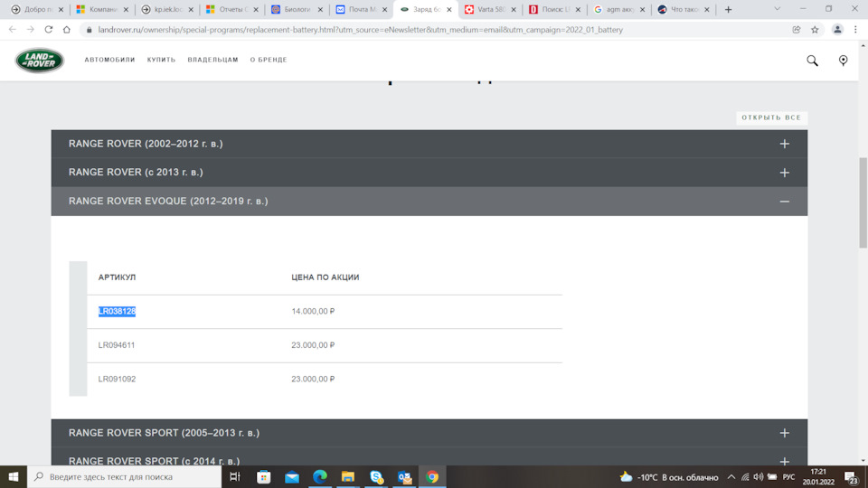868x488 pixels.
Task: Open the Chrome profile avatar icon
Action: pos(837,30)
